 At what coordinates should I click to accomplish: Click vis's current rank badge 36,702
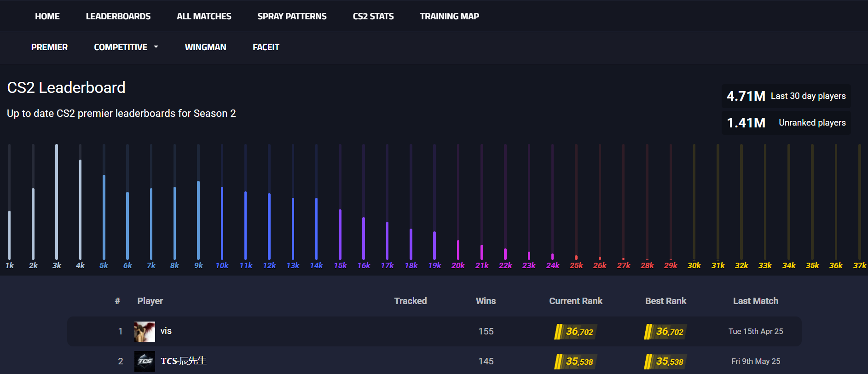pyautogui.click(x=575, y=331)
